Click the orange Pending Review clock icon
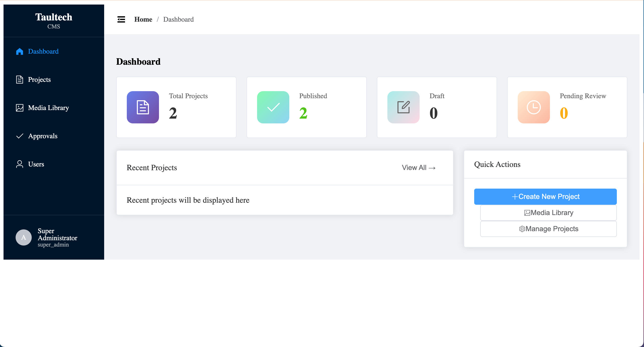644x347 pixels. [x=534, y=107]
